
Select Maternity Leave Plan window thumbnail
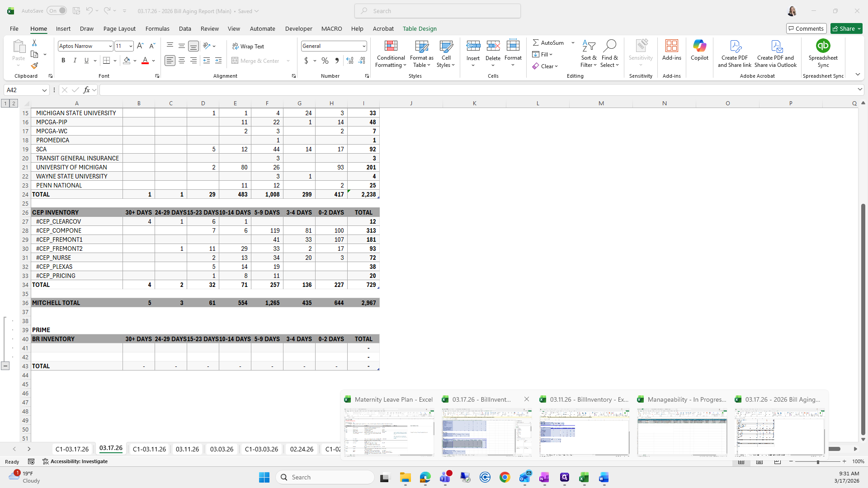(389, 432)
